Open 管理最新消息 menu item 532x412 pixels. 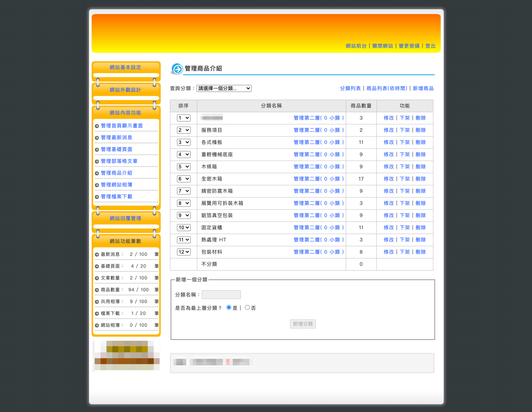pyautogui.click(x=117, y=137)
